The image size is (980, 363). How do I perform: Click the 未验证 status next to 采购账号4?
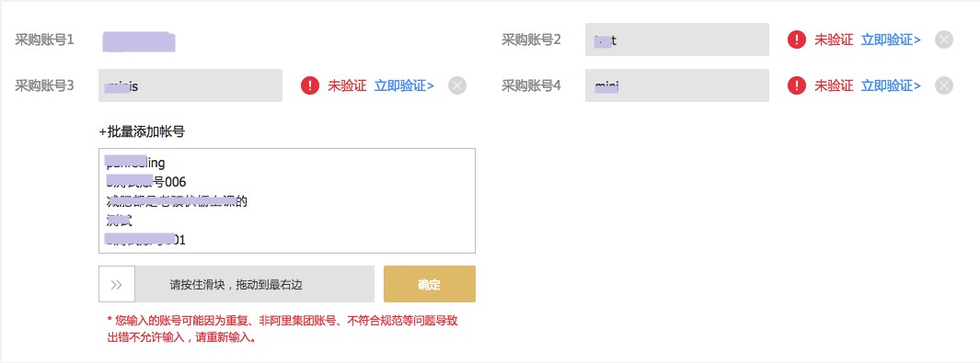pos(833,85)
